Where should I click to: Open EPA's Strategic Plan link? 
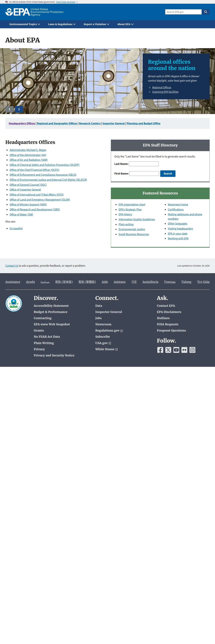130,209
